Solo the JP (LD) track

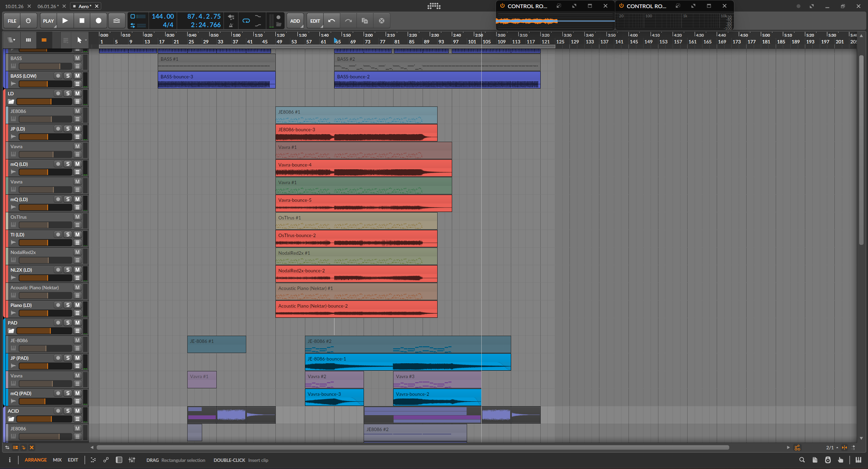pyautogui.click(x=68, y=129)
